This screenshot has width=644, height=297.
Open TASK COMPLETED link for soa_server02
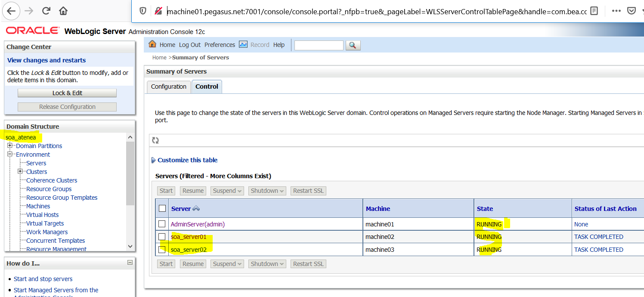tap(598, 250)
